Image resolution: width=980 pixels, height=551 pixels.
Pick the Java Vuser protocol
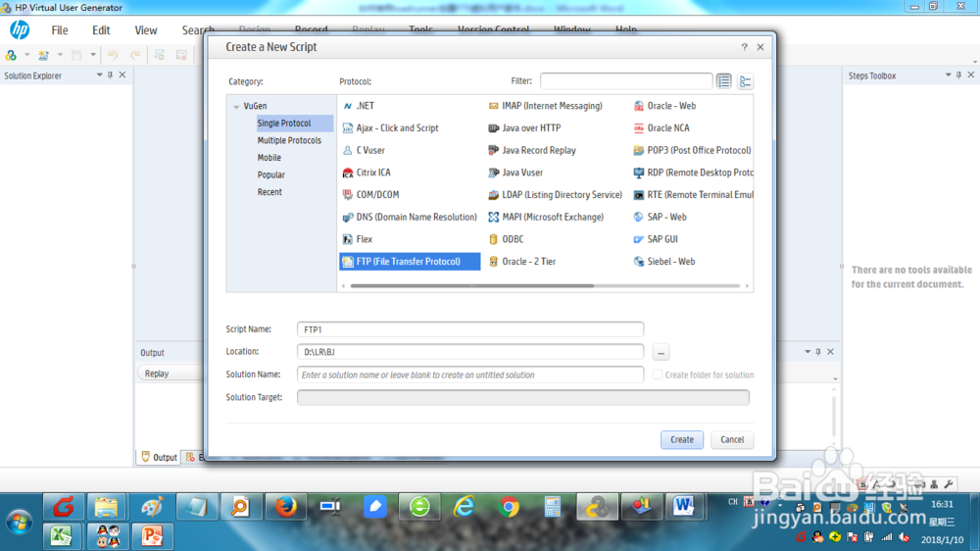coord(515,173)
